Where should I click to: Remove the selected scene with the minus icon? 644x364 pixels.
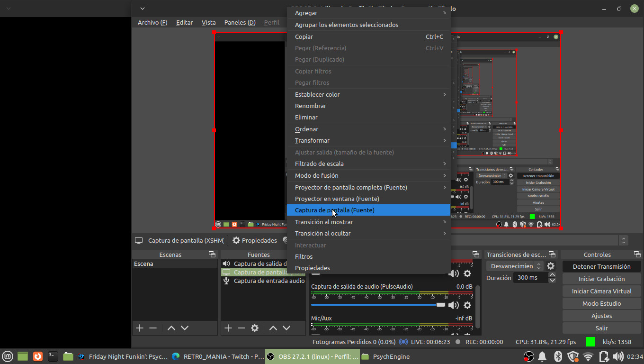click(x=153, y=328)
